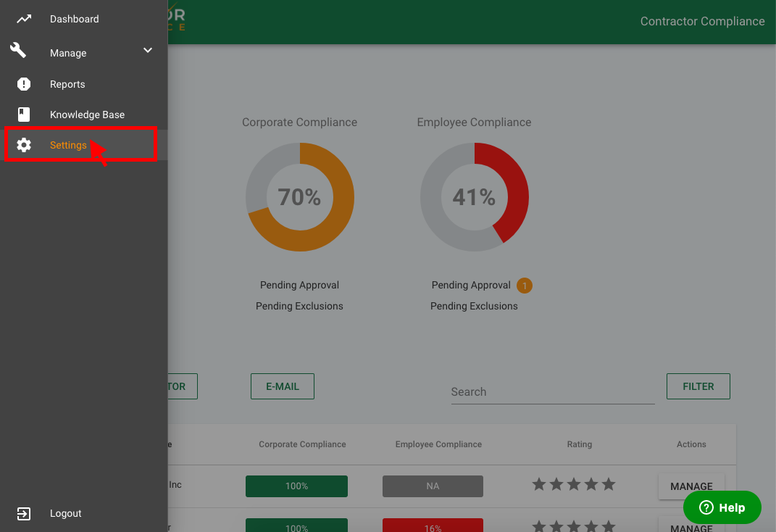Click the Employee Compliance 41% donut chart
The height and width of the screenshot is (532, 776).
tap(475, 197)
